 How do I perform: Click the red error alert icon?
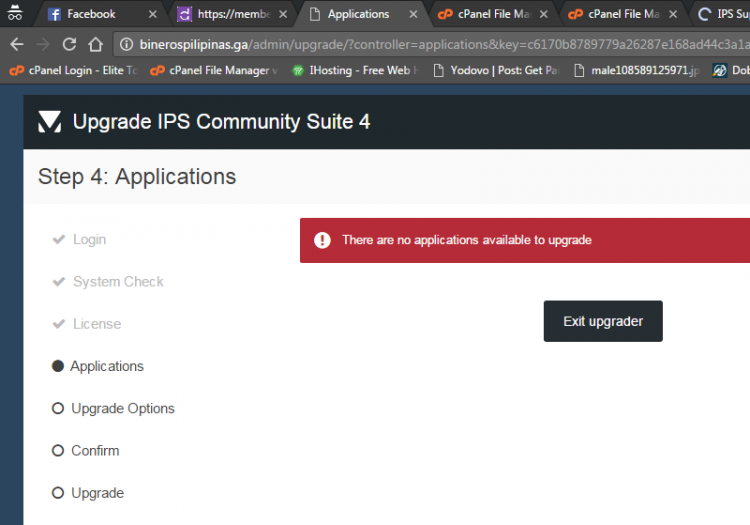(322, 240)
